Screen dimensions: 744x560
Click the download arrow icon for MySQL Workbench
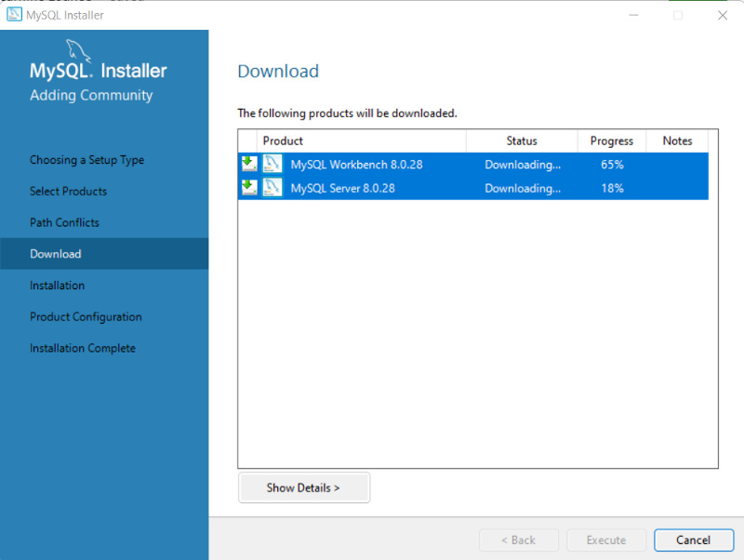click(249, 164)
